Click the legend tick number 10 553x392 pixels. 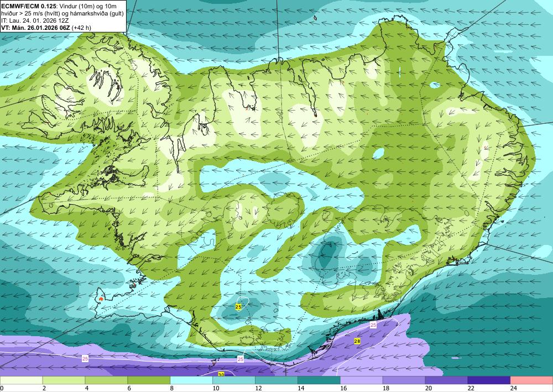216,388
